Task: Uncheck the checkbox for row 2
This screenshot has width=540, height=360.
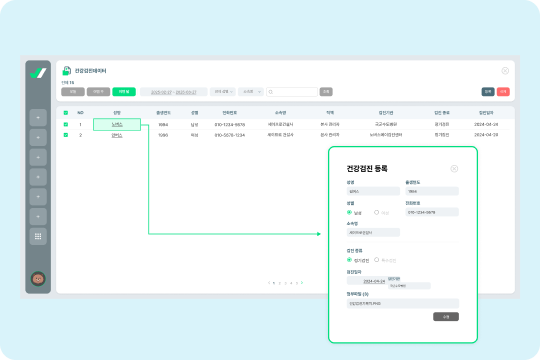Action: [66, 135]
